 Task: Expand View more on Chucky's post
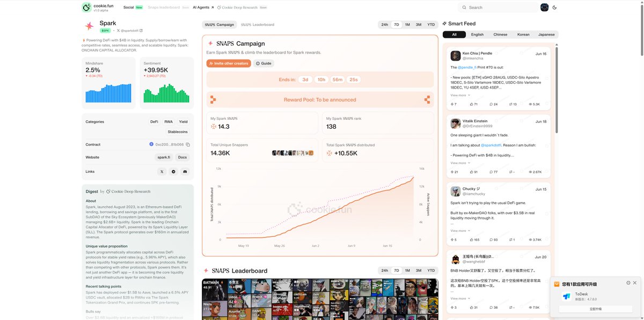[x=460, y=230]
